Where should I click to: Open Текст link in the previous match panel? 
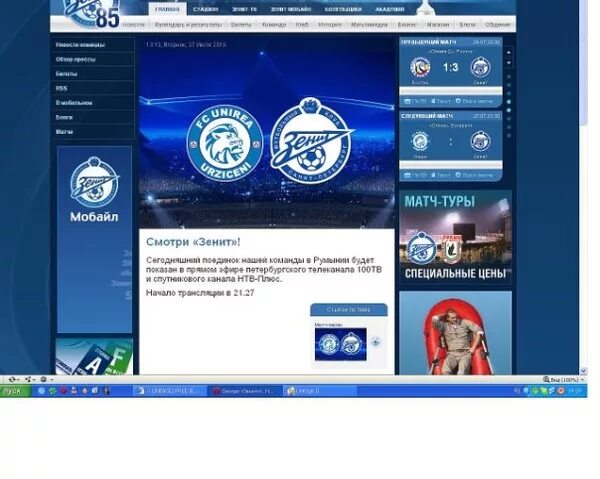440,101
